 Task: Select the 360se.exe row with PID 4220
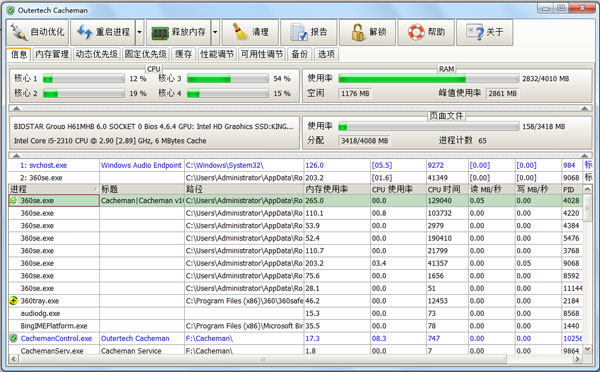(295, 213)
